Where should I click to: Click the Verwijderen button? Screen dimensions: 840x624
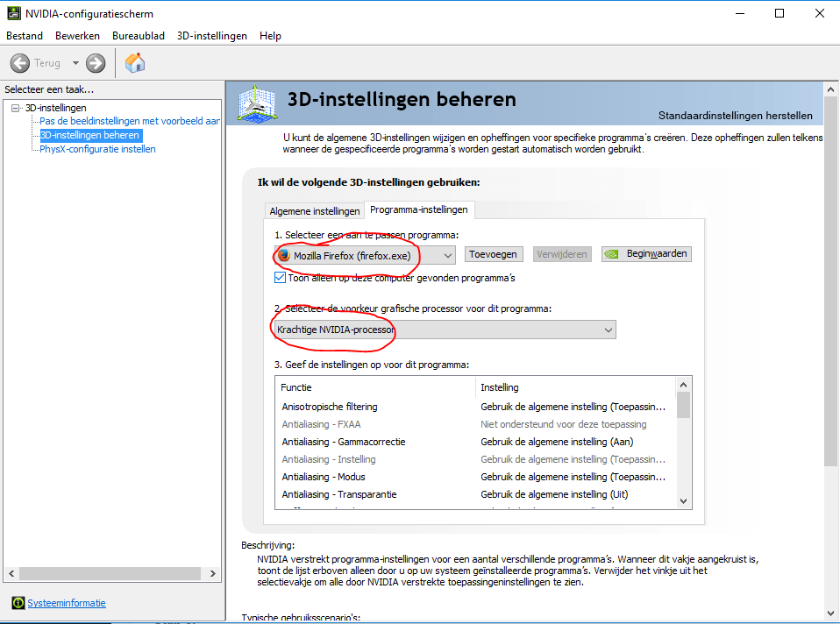pyautogui.click(x=562, y=254)
